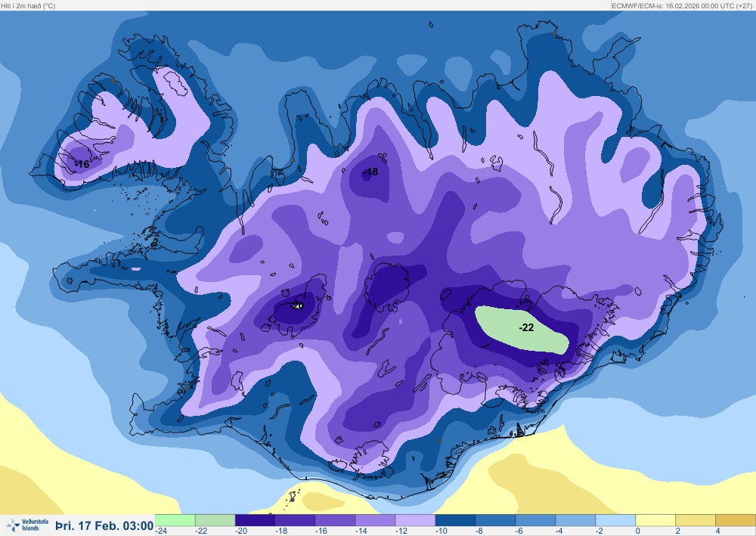The width and height of the screenshot is (756, 536).
Task: Select the orange swatch right of 4
Action: point(736,520)
